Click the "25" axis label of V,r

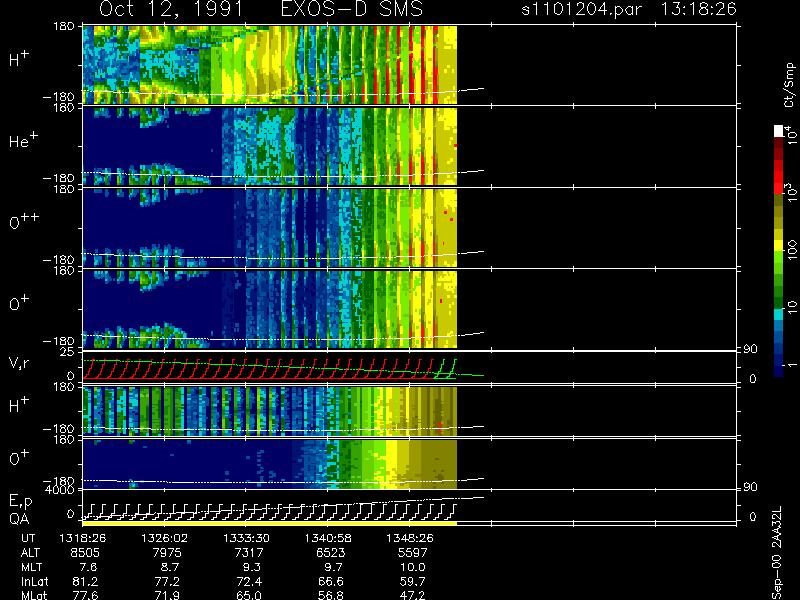(67, 352)
